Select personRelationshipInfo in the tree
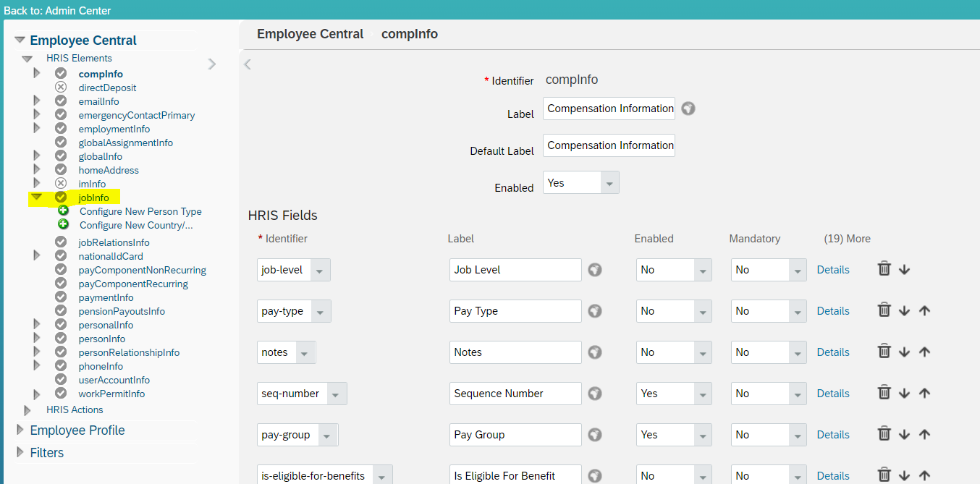 pos(129,352)
